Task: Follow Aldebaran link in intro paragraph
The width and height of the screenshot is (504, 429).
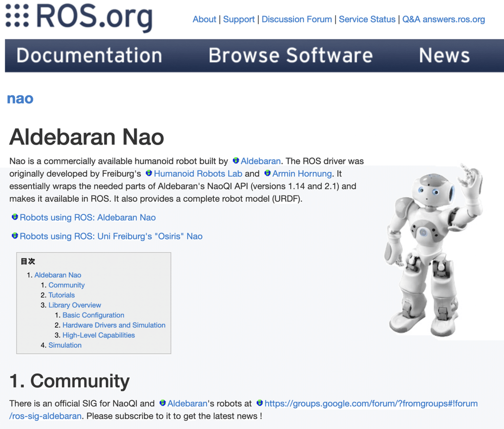Action: coord(261,161)
